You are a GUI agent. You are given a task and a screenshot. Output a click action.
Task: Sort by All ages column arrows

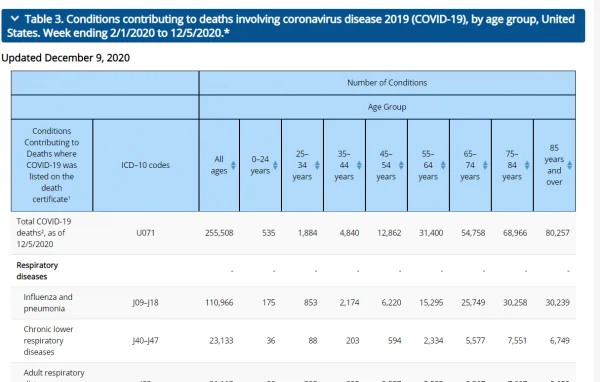point(233,165)
